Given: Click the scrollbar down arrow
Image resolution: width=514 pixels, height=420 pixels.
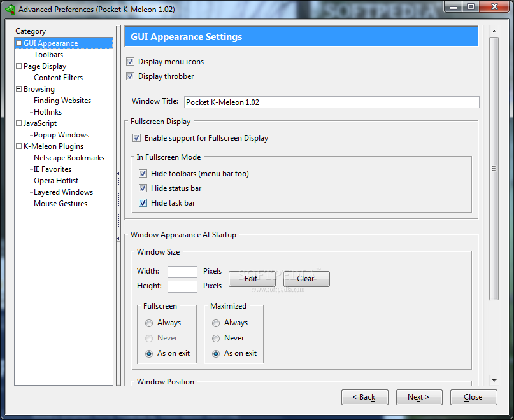Looking at the screenshot, I should point(494,381).
